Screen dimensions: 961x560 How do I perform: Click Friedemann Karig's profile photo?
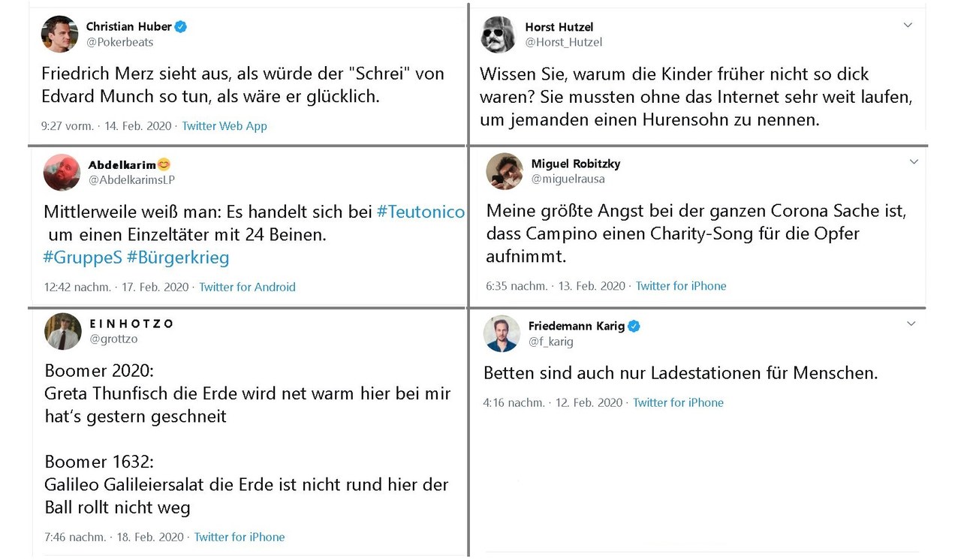click(x=502, y=333)
